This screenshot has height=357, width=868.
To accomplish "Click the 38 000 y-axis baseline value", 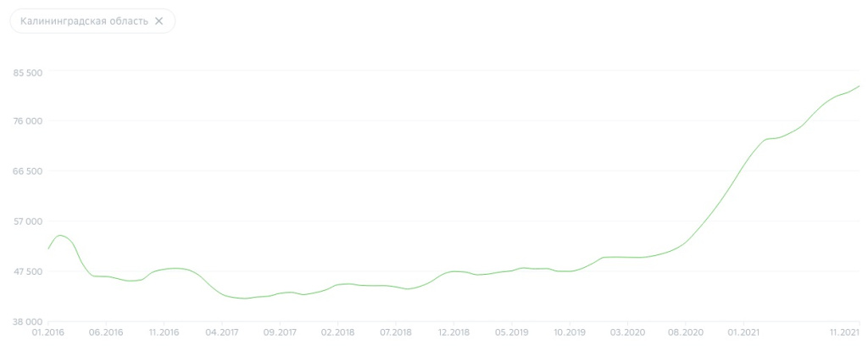I will (29, 321).
